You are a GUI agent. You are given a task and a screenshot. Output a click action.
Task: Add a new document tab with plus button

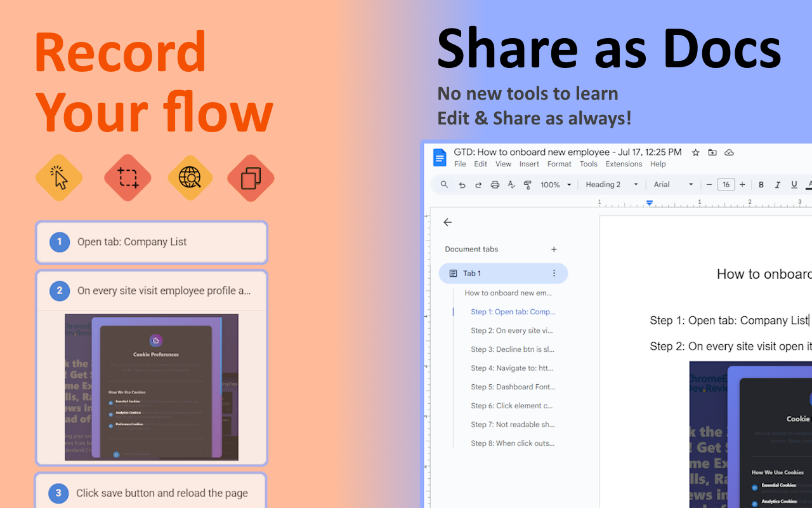(554, 249)
